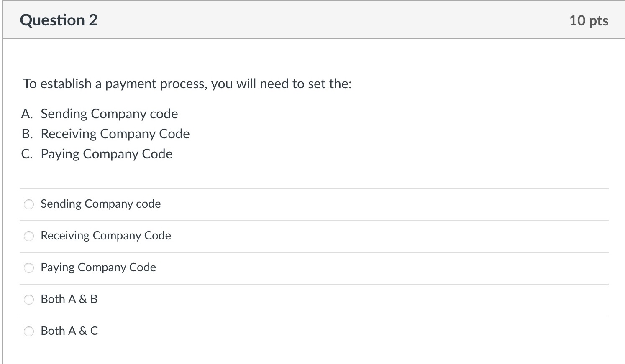
Task: Click the Question 2 heading
Action: coord(59,20)
